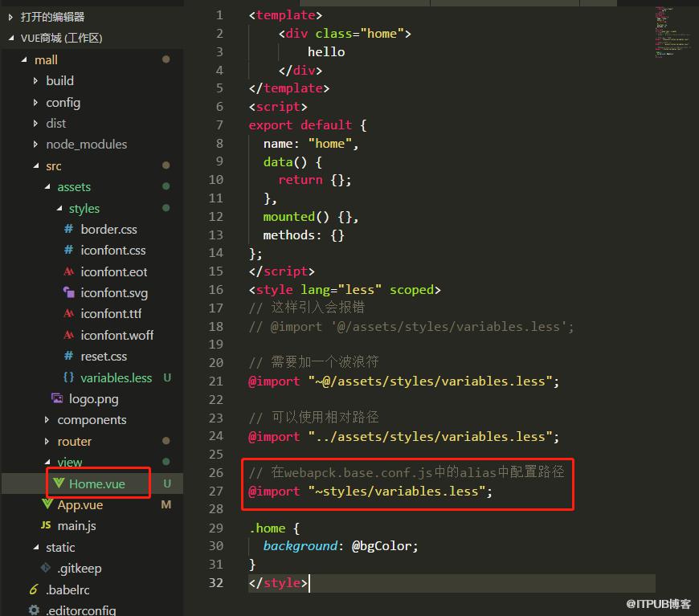Click the font icon beside iconfont.ttf
The height and width of the screenshot is (616, 699).
click(68, 313)
